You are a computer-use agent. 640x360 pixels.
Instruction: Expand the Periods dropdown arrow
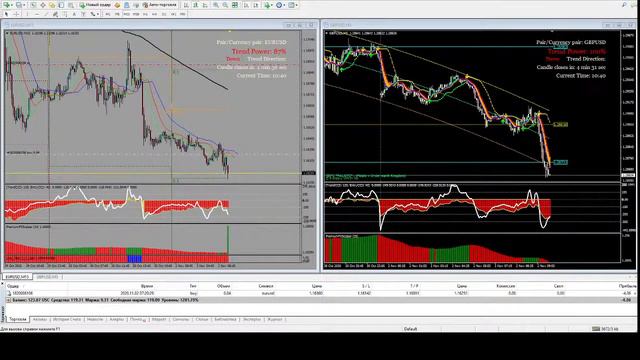284,5
